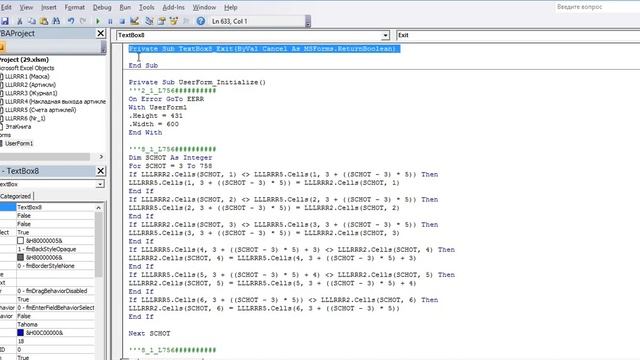Open Object Browser via toolbar icon
The image size is (640, 360).
[x=174, y=21]
